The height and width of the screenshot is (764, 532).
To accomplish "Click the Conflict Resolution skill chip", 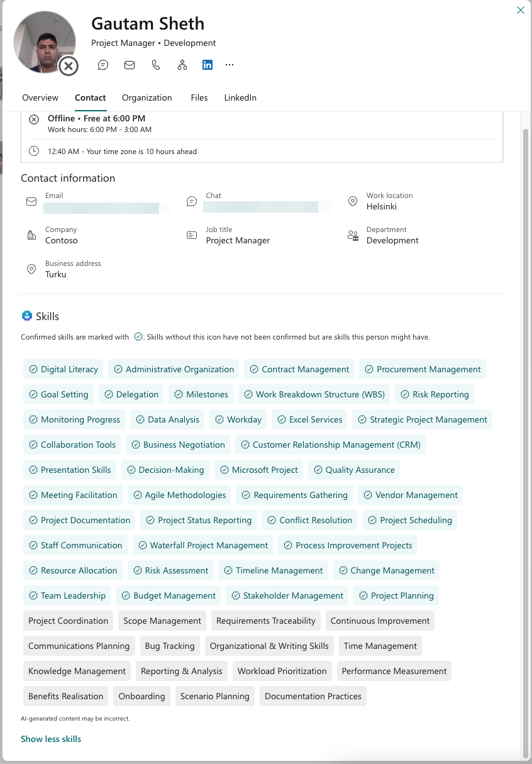I will point(309,520).
